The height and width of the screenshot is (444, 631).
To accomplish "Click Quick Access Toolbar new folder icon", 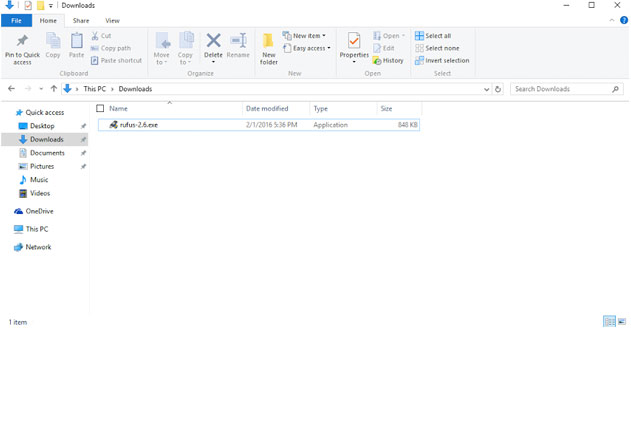I will [x=40, y=5].
